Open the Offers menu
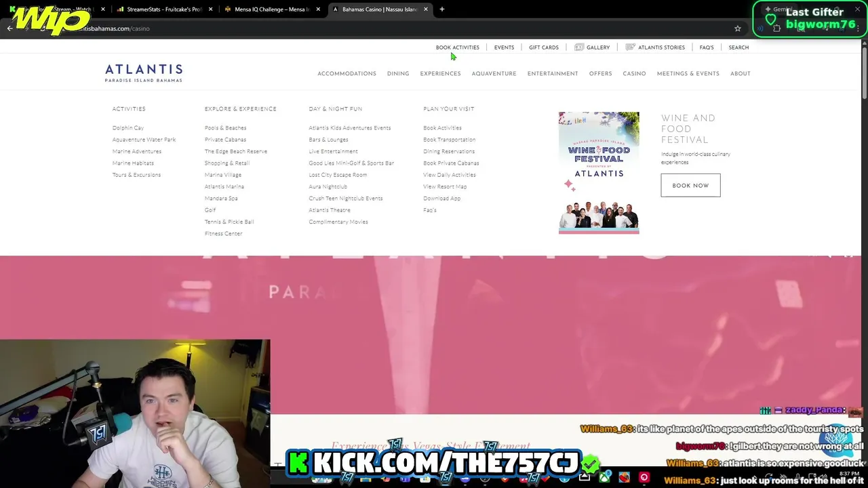This screenshot has width=868, height=488. pos(600,74)
